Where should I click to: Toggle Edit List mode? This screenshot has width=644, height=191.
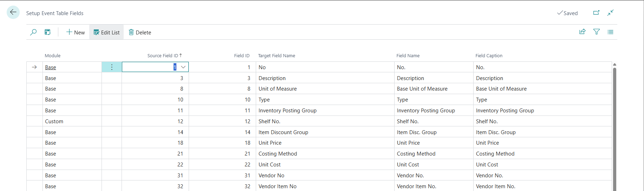pyautogui.click(x=106, y=32)
